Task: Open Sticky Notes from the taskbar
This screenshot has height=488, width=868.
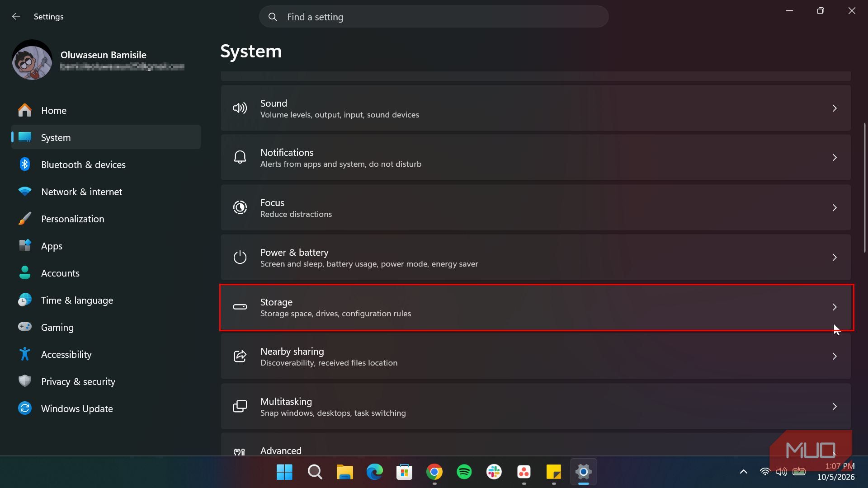Action: [x=553, y=472]
